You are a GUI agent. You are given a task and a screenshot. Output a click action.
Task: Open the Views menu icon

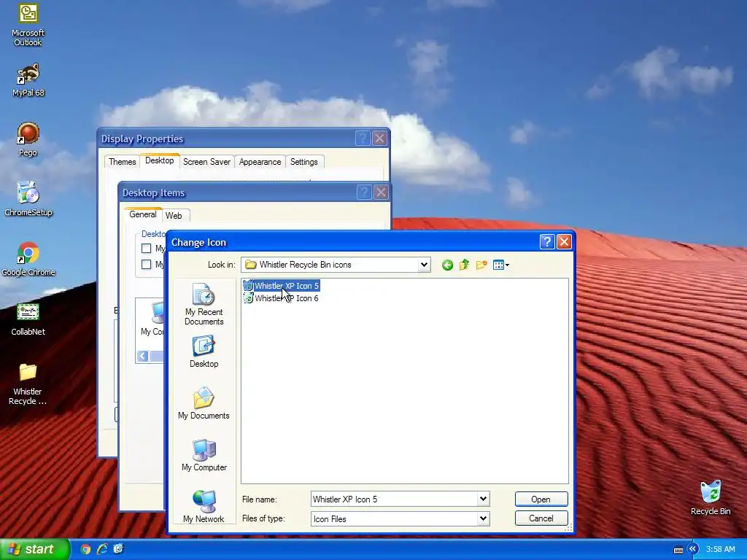[x=500, y=265]
